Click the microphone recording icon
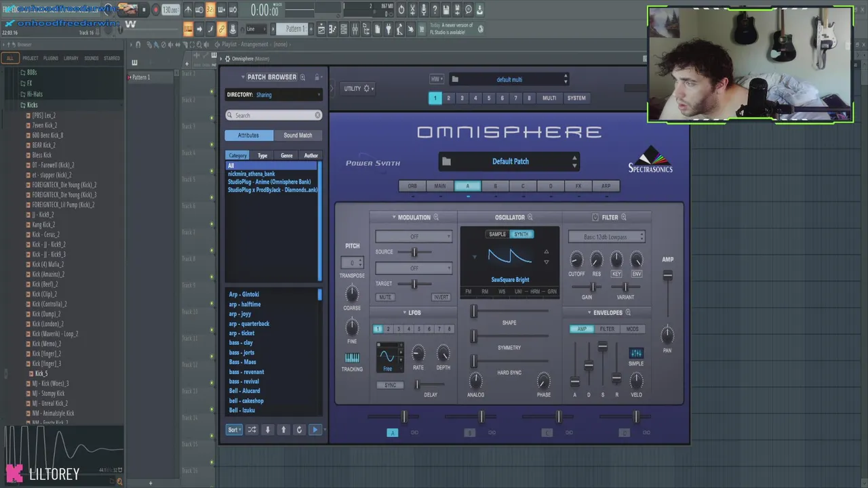This screenshot has width=868, height=488. pos(424,9)
